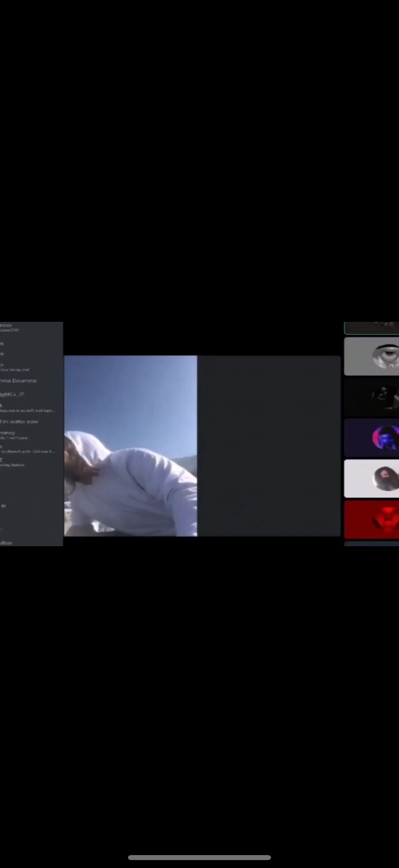Screen dimensions: 399x868
Task: Select the dark black-and-white avatar participant tile
Action: pos(372,397)
